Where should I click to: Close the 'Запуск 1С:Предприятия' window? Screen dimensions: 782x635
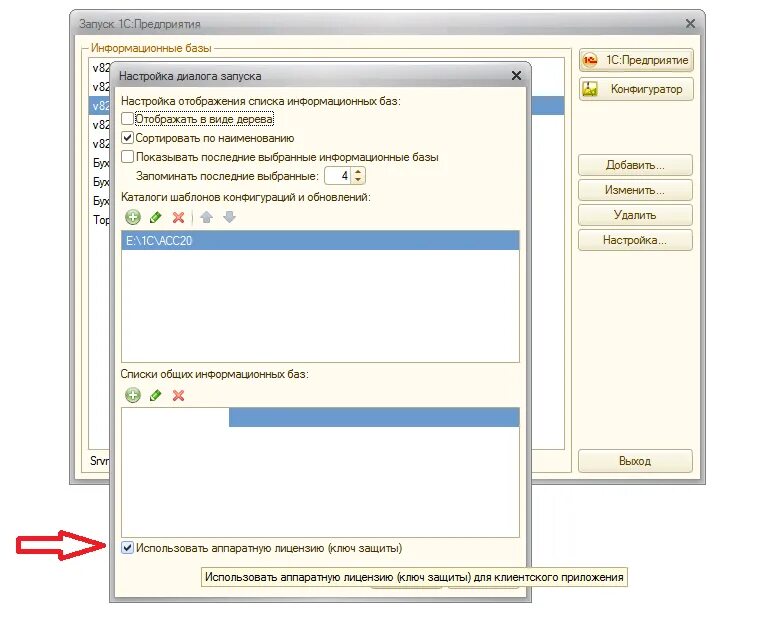pyautogui.click(x=690, y=23)
